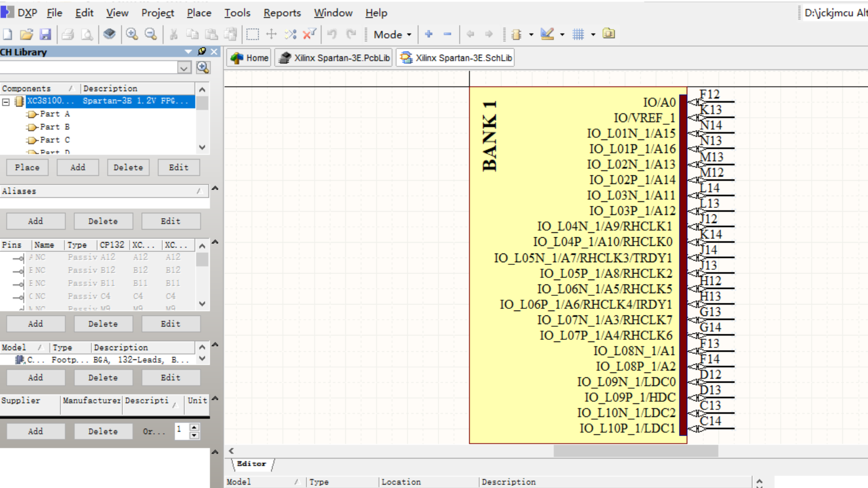Click the Redo arrow icon
Image resolution: width=868 pixels, height=488 pixels.
[351, 34]
